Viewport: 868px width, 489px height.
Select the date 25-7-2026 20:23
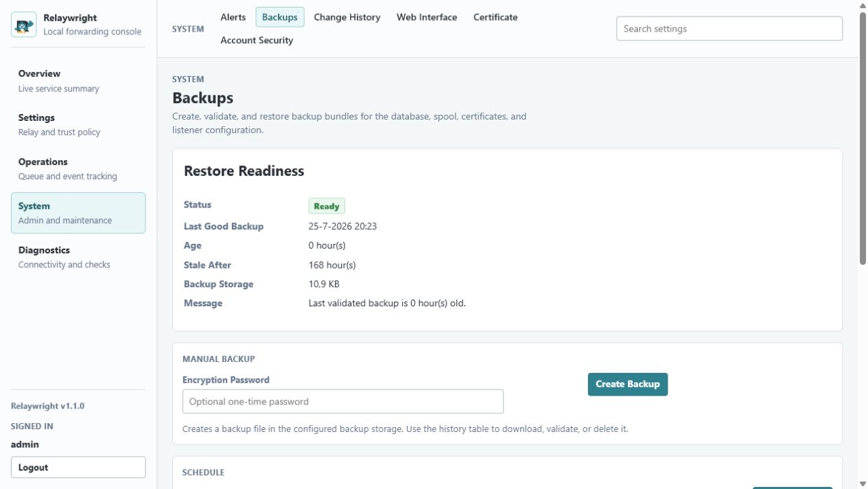tap(342, 226)
